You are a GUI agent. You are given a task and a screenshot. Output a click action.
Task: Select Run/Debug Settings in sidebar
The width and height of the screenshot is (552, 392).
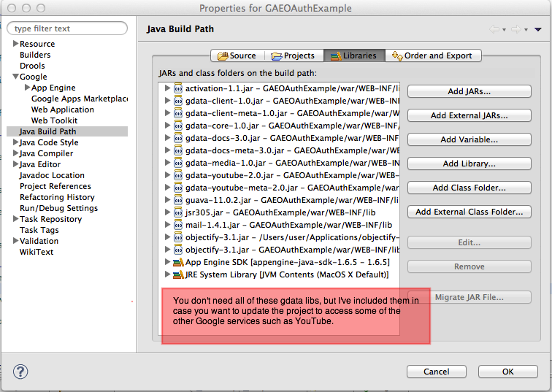point(59,208)
